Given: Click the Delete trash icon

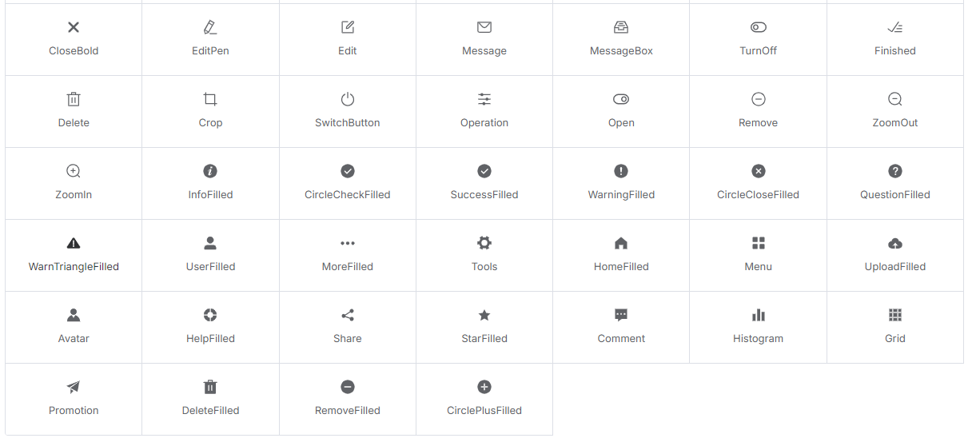Looking at the screenshot, I should pos(74,99).
